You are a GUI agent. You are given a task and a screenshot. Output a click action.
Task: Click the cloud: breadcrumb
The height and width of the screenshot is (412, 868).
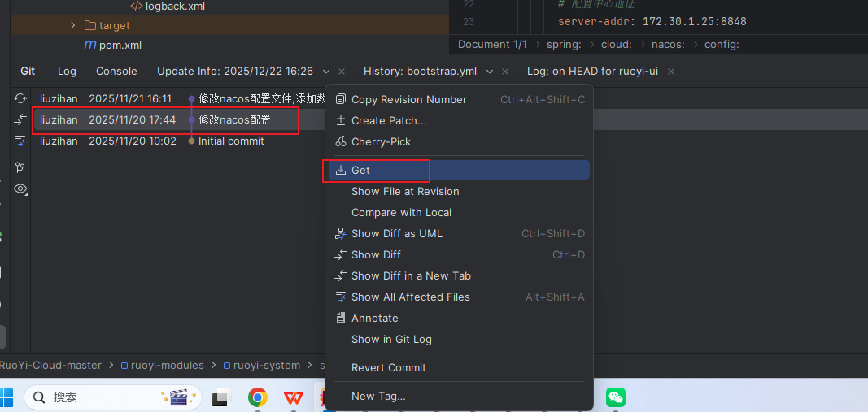pyautogui.click(x=616, y=45)
